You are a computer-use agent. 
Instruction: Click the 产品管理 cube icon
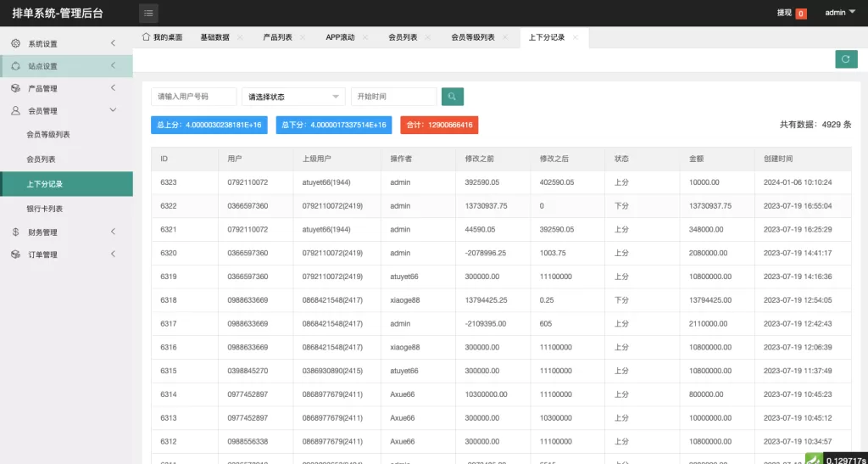[15, 88]
